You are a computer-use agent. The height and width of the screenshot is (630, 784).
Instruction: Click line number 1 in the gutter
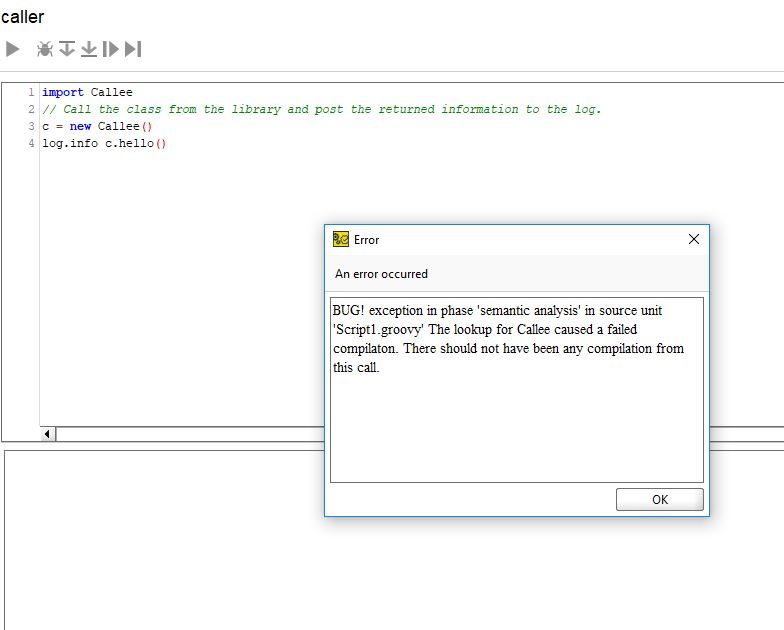pyautogui.click(x=31, y=92)
